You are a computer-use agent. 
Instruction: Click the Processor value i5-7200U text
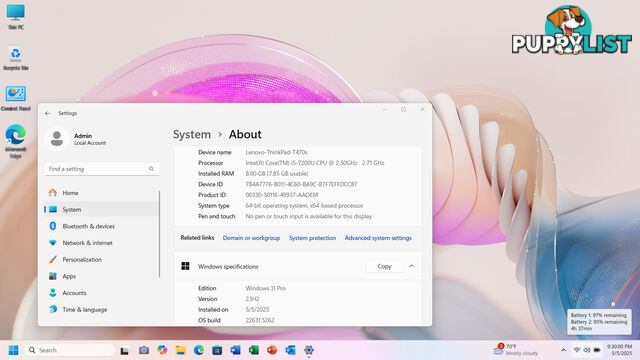(x=315, y=163)
